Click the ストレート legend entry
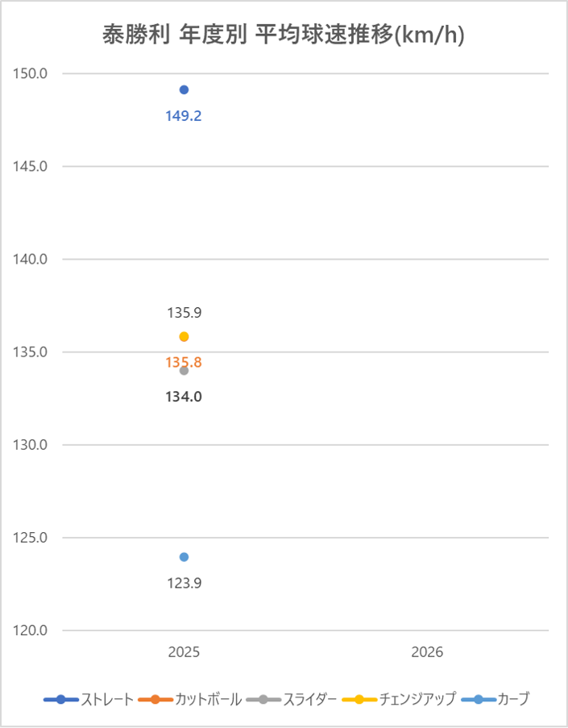Image resolution: width=568 pixels, height=728 pixels. pyautogui.click(x=89, y=699)
